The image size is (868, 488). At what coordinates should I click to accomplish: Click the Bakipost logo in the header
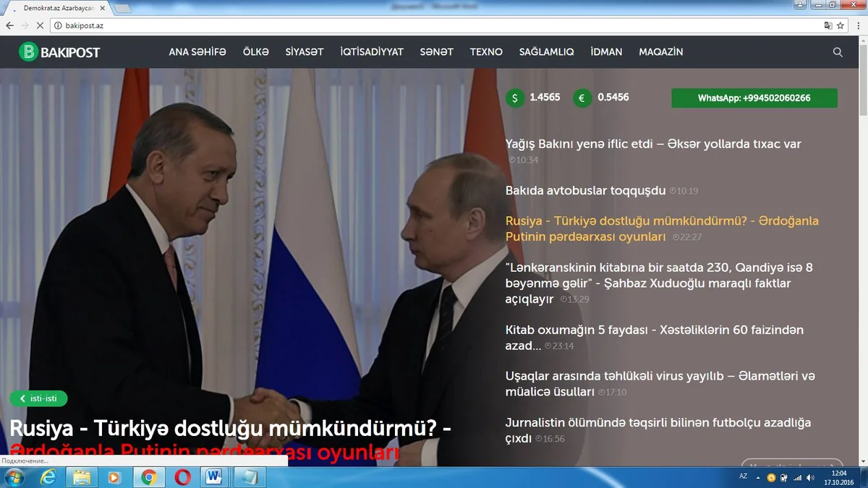(59, 52)
